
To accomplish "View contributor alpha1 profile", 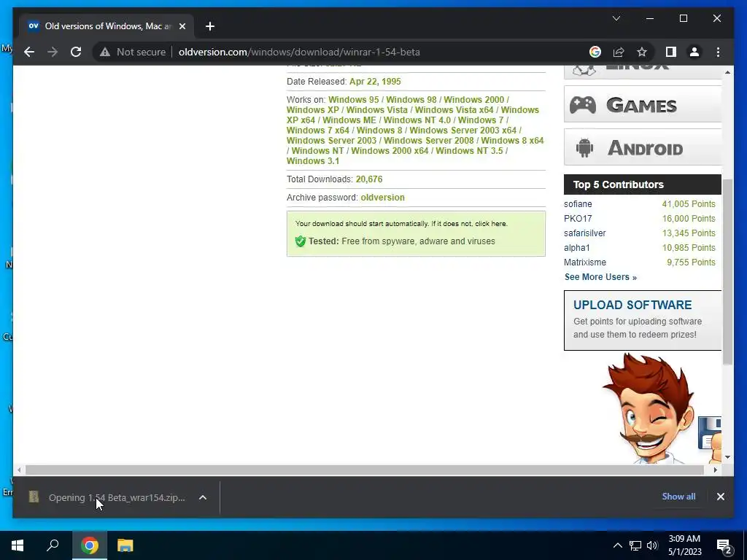I will point(577,248).
